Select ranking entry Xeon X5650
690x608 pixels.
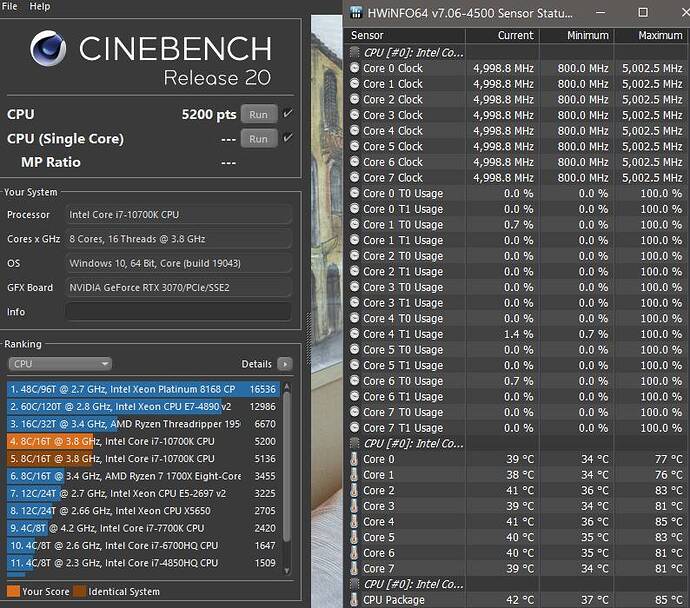point(143,511)
